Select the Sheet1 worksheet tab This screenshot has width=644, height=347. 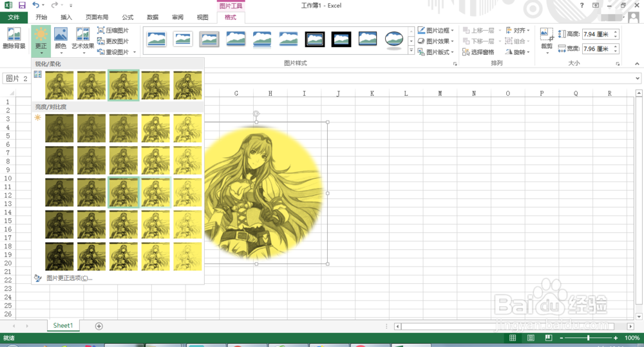point(63,326)
